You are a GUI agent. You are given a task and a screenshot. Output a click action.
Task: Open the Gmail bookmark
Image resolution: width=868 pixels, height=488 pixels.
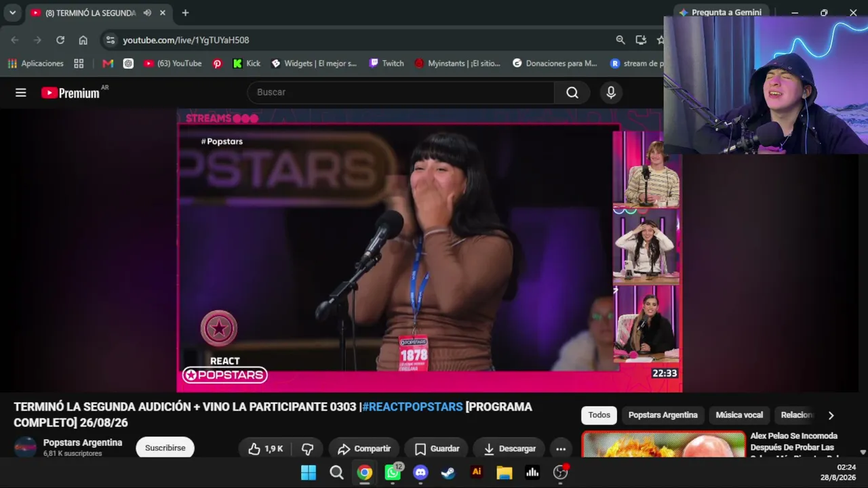(108, 63)
